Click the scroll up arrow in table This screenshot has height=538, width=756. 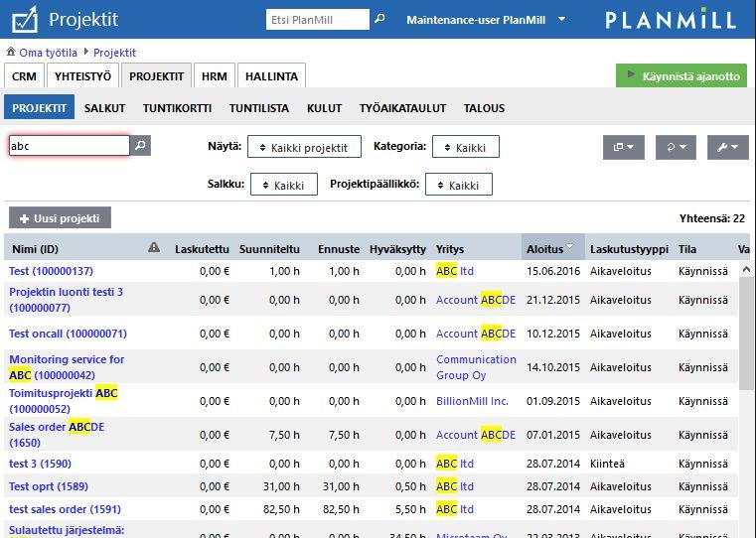(x=746, y=269)
